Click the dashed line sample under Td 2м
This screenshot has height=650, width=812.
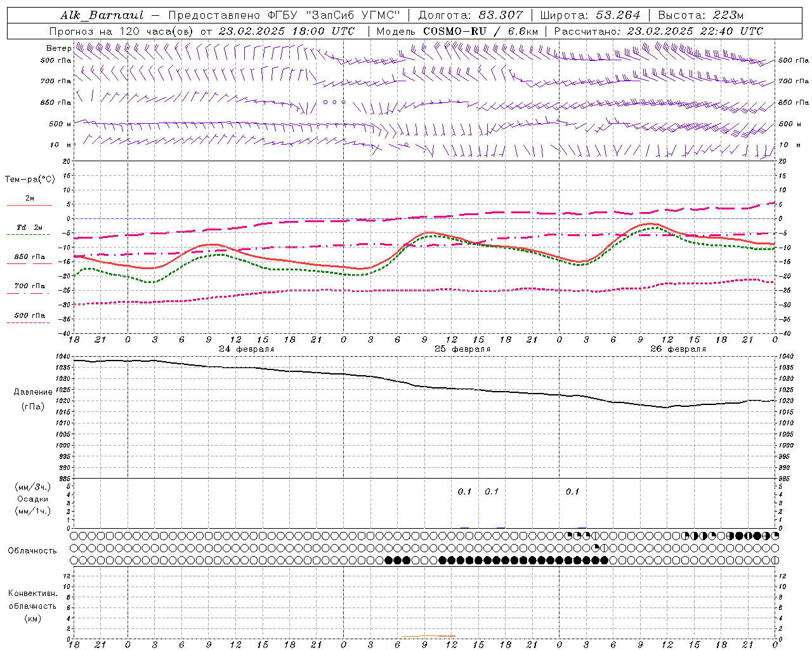(28, 235)
